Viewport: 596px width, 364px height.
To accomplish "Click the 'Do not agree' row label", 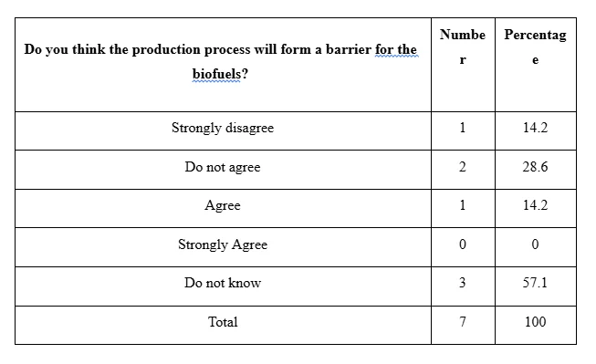I will [223, 167].
